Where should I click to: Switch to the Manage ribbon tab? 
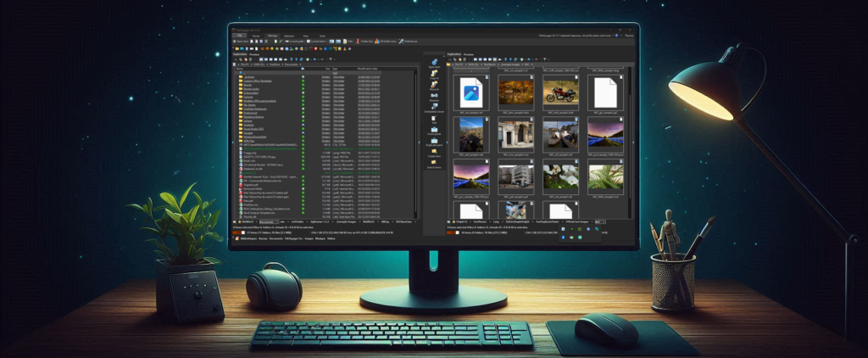272,36
